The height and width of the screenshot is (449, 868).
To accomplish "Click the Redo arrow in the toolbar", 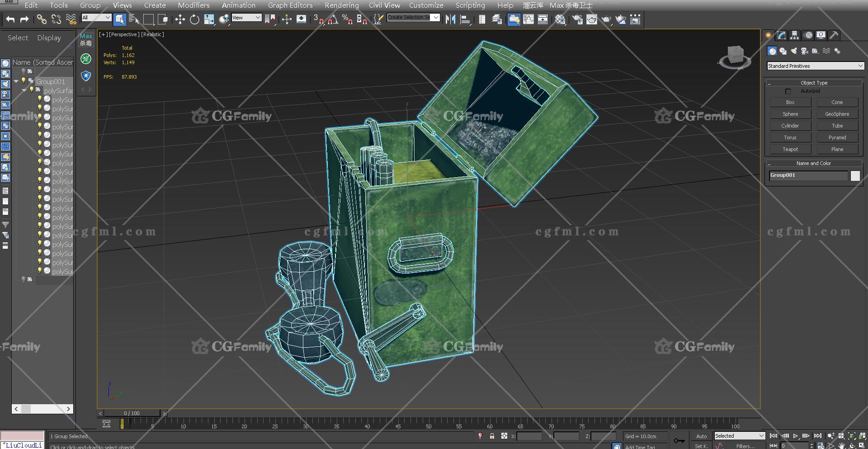I will [24, 19].
